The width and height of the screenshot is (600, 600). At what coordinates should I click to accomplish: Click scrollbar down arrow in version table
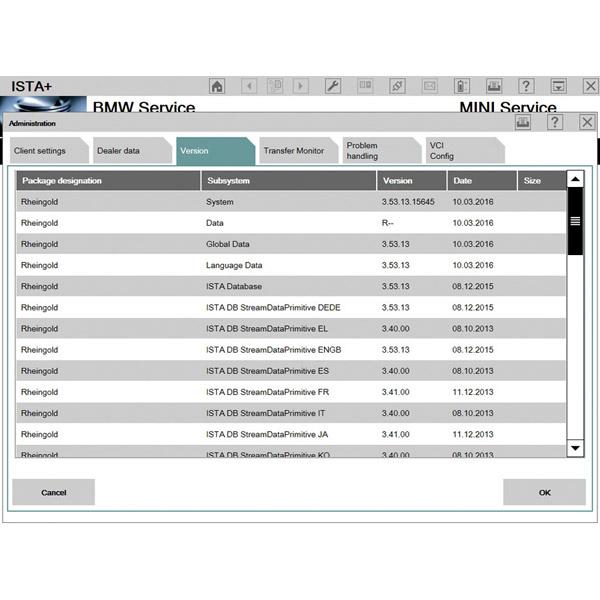pos(574,449)
